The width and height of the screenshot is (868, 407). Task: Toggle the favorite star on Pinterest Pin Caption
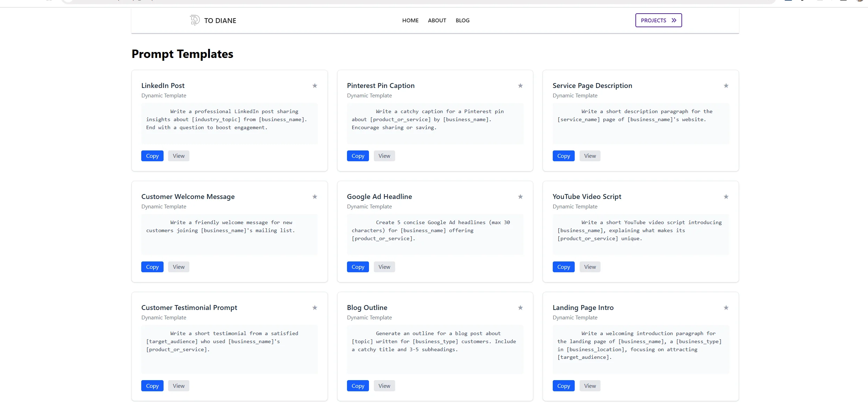click(520, 86)
